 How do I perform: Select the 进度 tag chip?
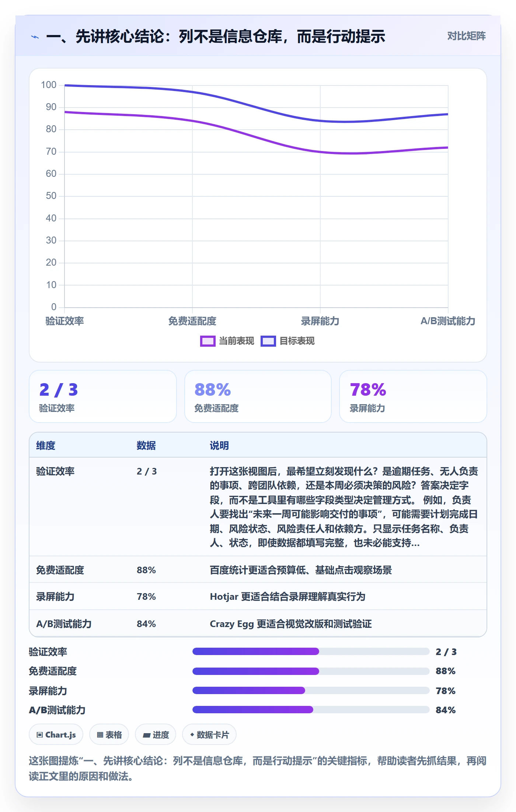click(156, 735)
